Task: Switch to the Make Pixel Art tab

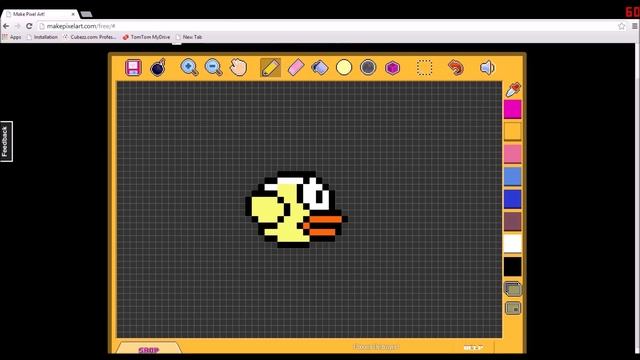Action: (40, 14)
